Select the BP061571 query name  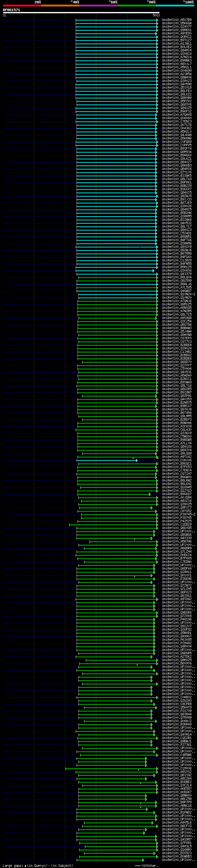11,10
